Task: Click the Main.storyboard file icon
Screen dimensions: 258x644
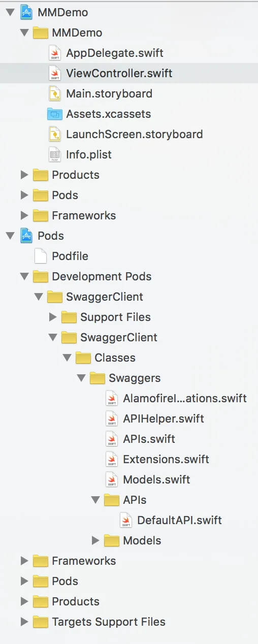Action: pyautogui.click(x=54, y=93)
